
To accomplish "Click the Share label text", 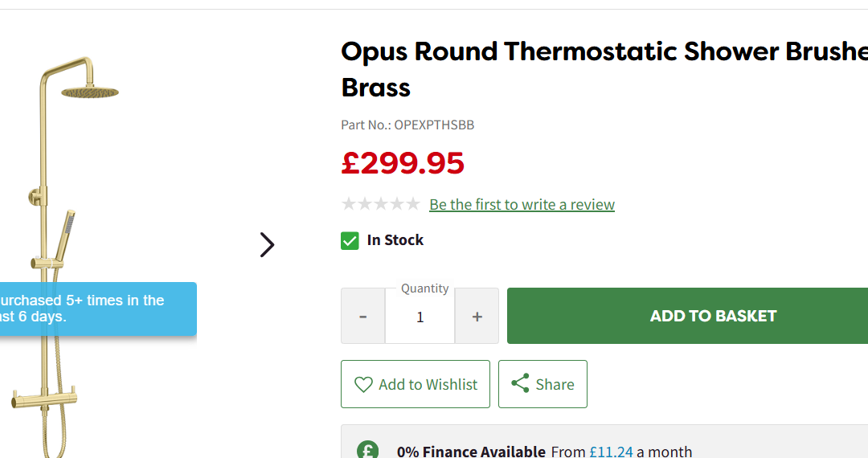I will [555, 385].
